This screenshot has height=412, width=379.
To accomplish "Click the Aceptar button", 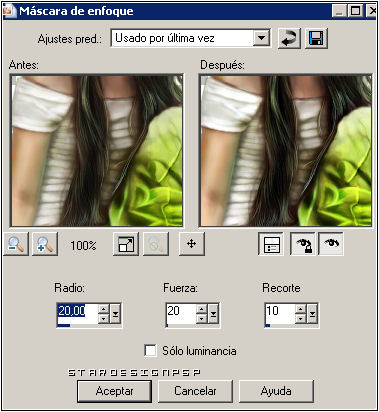I will [x=114, y=391].
